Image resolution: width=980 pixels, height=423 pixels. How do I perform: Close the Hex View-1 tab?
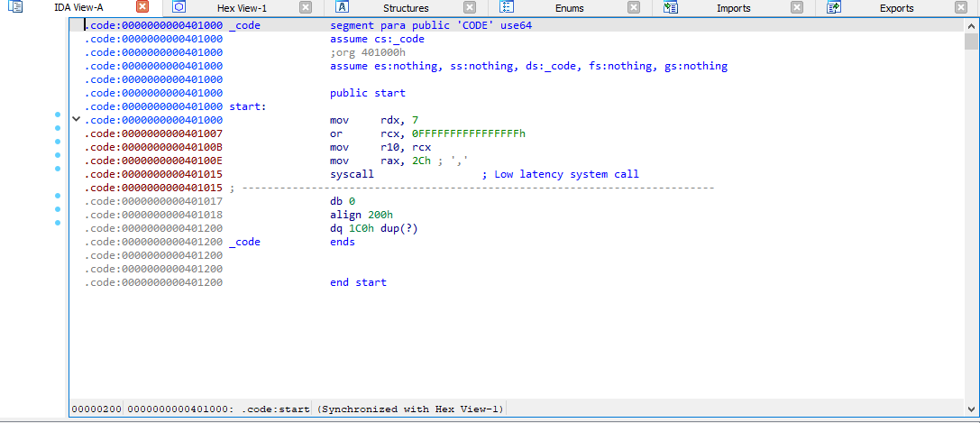click(306, 8)
